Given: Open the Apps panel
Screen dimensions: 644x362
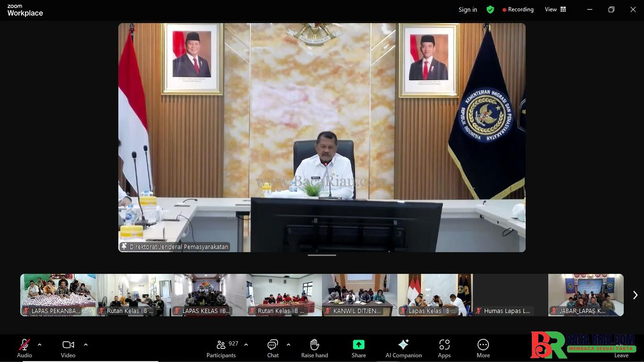Looking at the screenshot, I should click(x=444, y=348).
